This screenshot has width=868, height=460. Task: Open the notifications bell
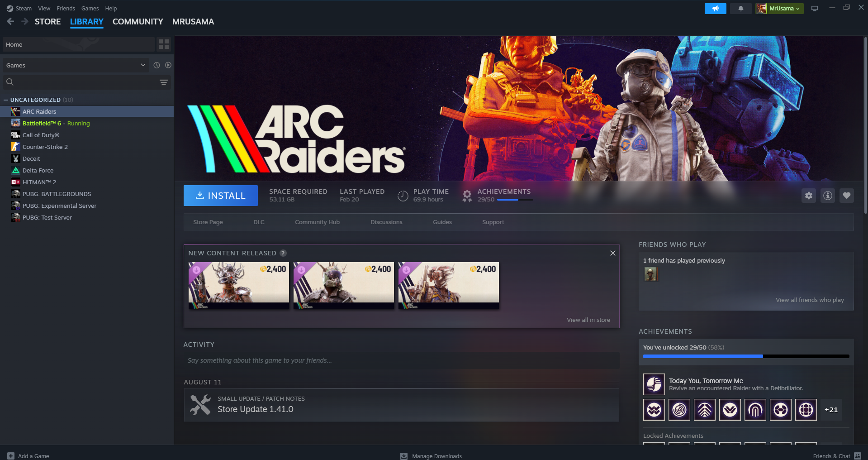(740, 9)
